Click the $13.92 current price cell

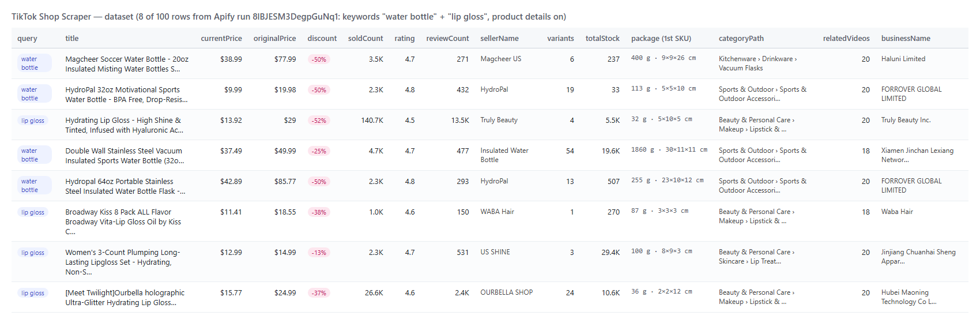point(231,121)
